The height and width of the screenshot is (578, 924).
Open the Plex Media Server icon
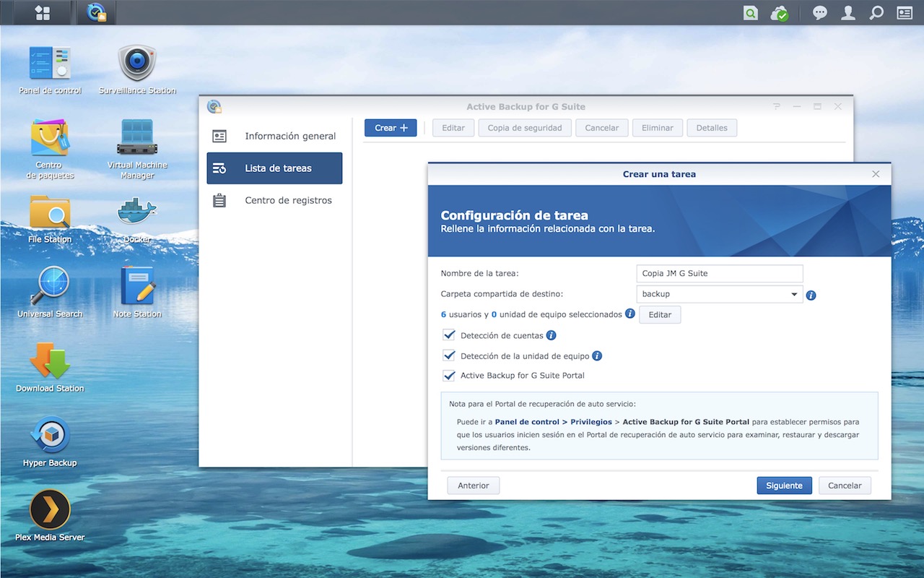point(50,510)
